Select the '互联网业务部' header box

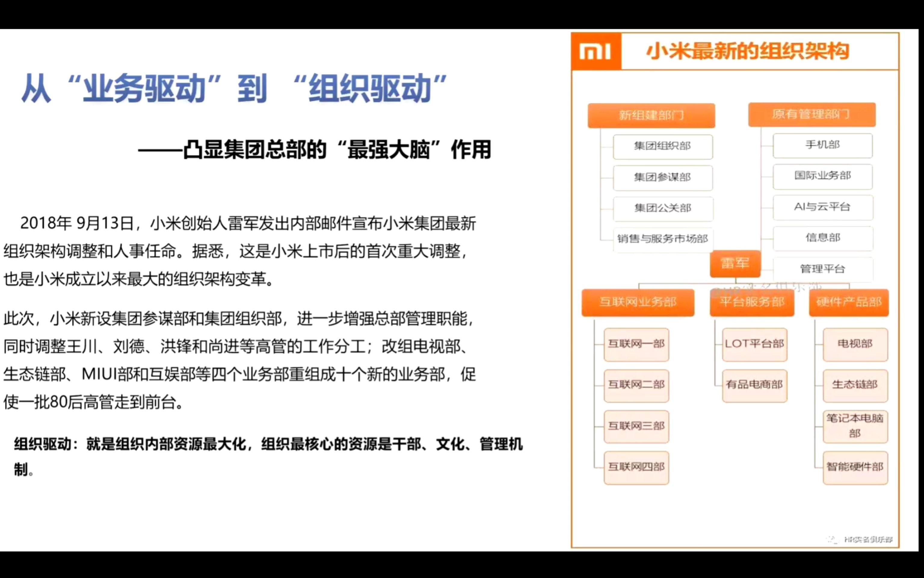pos(638,302)
